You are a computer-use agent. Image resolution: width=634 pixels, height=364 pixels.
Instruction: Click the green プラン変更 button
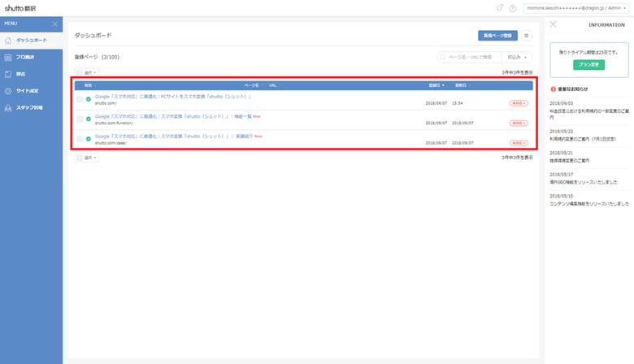pyautogui.click(x=588, y=65)
